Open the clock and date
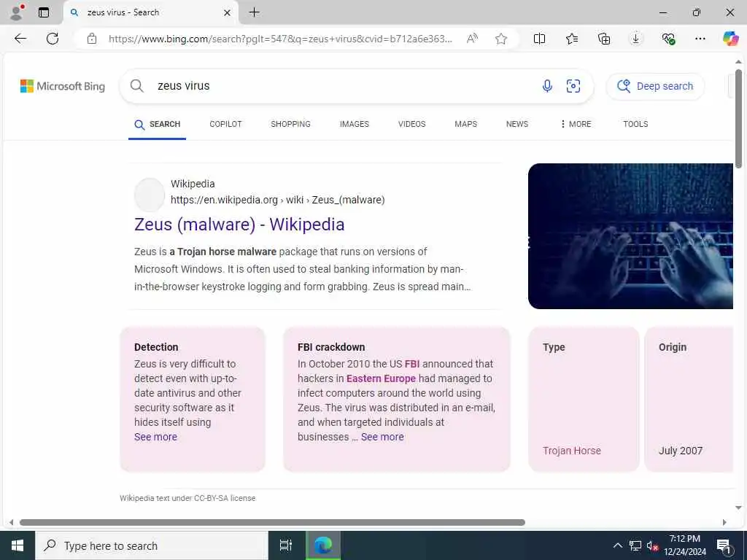 685,545
